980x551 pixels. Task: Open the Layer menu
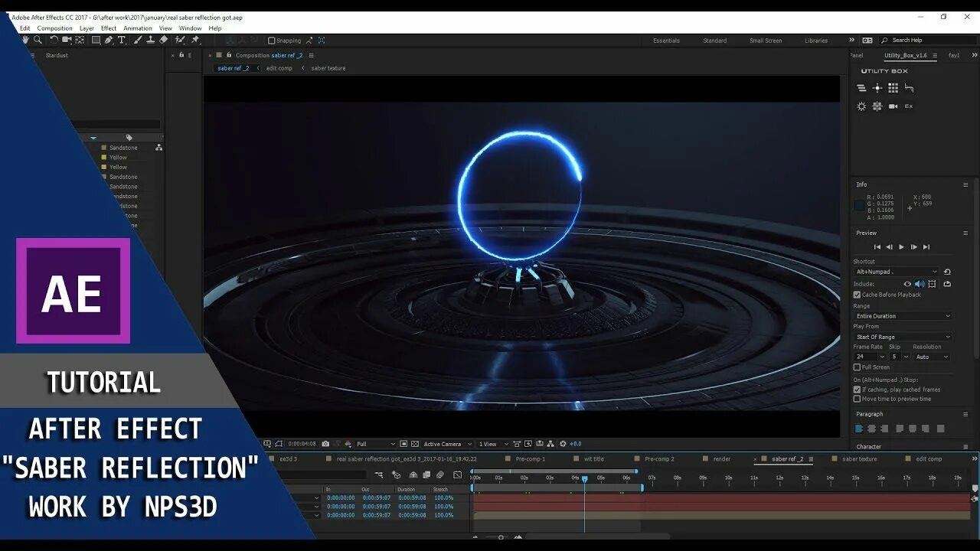[87, 28]
